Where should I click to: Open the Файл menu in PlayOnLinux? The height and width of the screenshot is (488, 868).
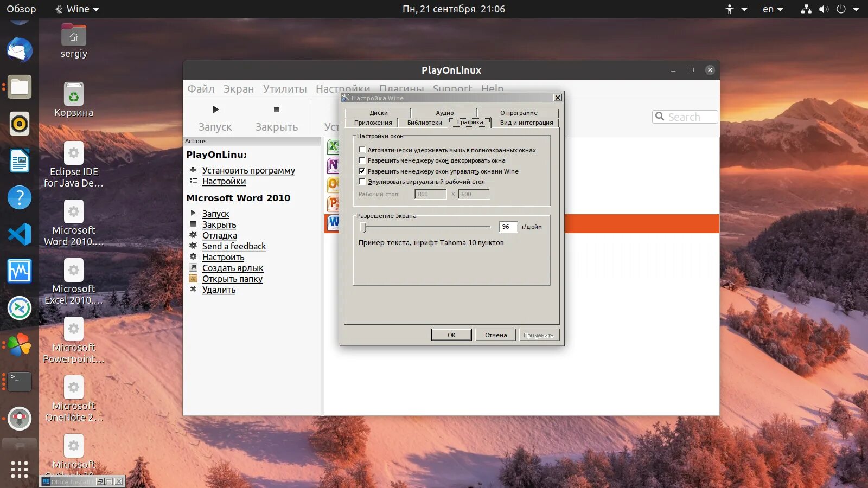(x=201, y=89)
